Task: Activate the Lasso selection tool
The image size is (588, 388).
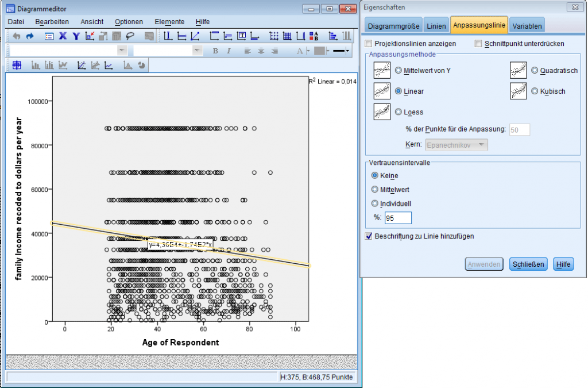Action: click(129, 35)
